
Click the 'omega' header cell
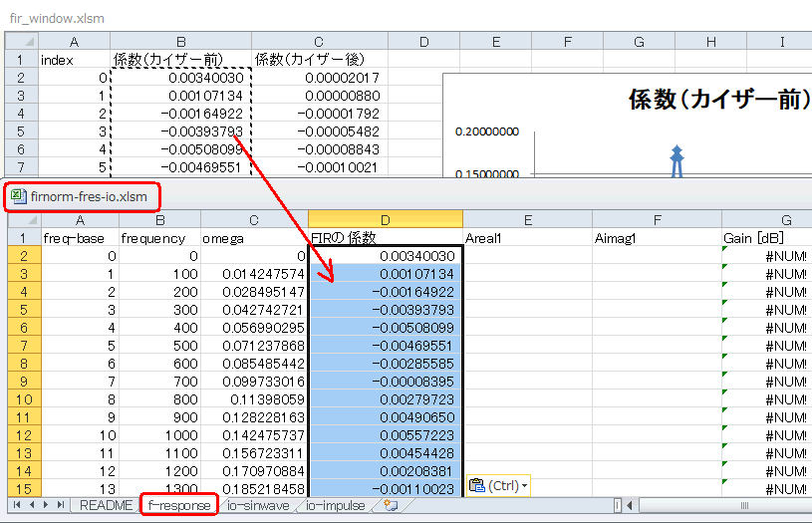254,238
